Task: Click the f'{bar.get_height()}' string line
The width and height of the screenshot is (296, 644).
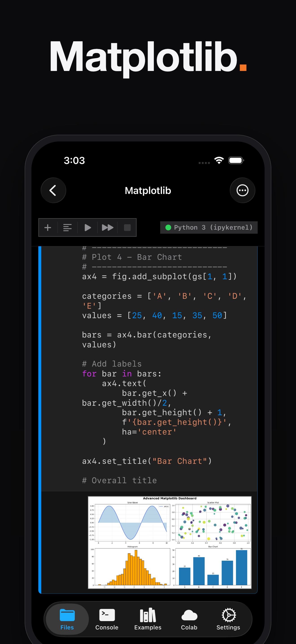Action: 177,422
